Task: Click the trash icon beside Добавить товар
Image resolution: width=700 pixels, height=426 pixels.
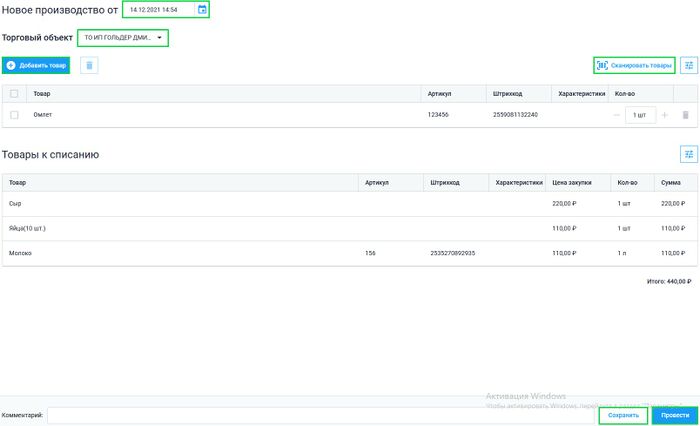Action: pos(89,65)
